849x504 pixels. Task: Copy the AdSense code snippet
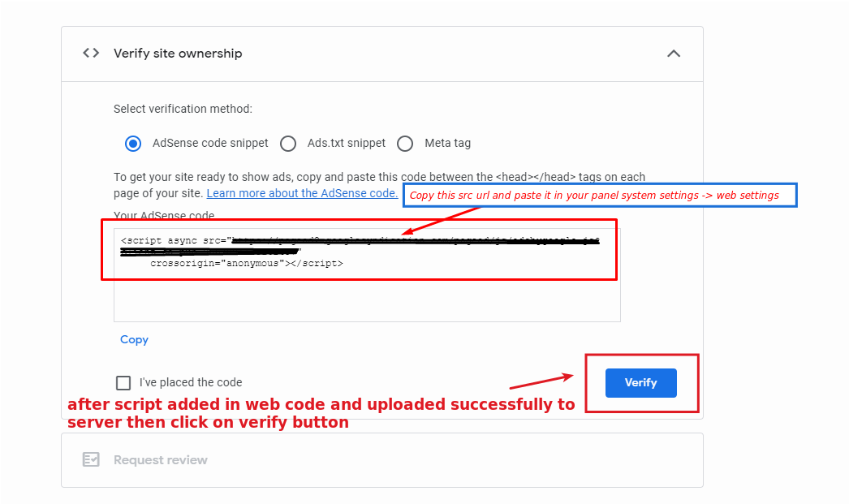click(x=134, y=339)
